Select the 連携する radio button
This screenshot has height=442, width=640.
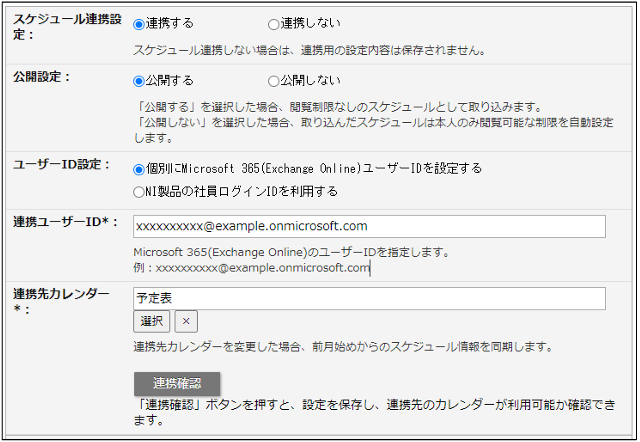(x=139, y=24)
